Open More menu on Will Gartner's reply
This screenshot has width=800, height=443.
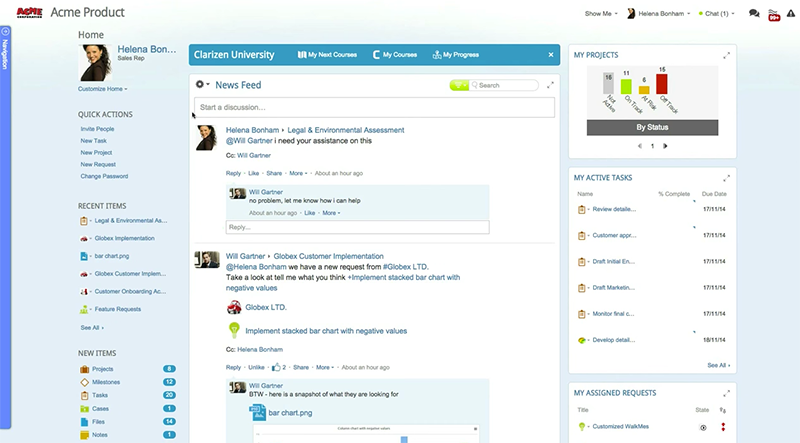click(x=331, y=213)
